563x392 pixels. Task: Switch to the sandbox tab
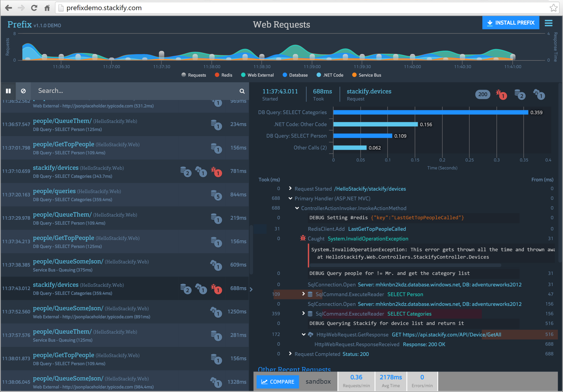[318, 381]
